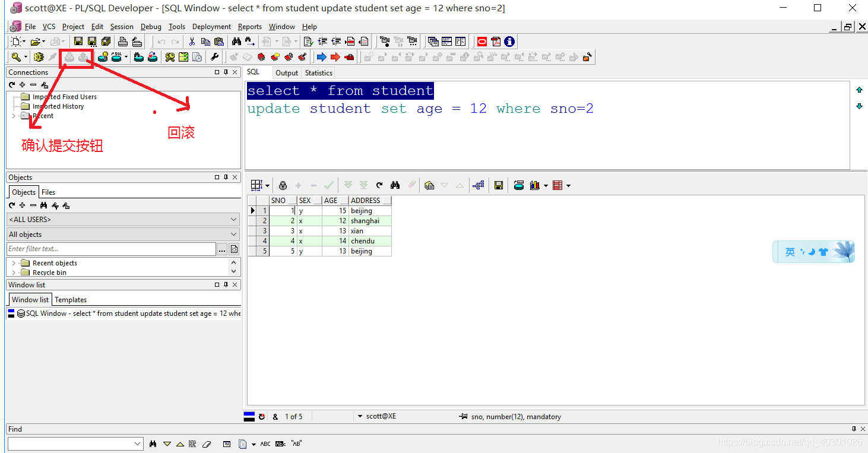This screenshot has height=453, width=868.
Task: Find text using the binoculars toolbar icon
Action: [236, 41]
